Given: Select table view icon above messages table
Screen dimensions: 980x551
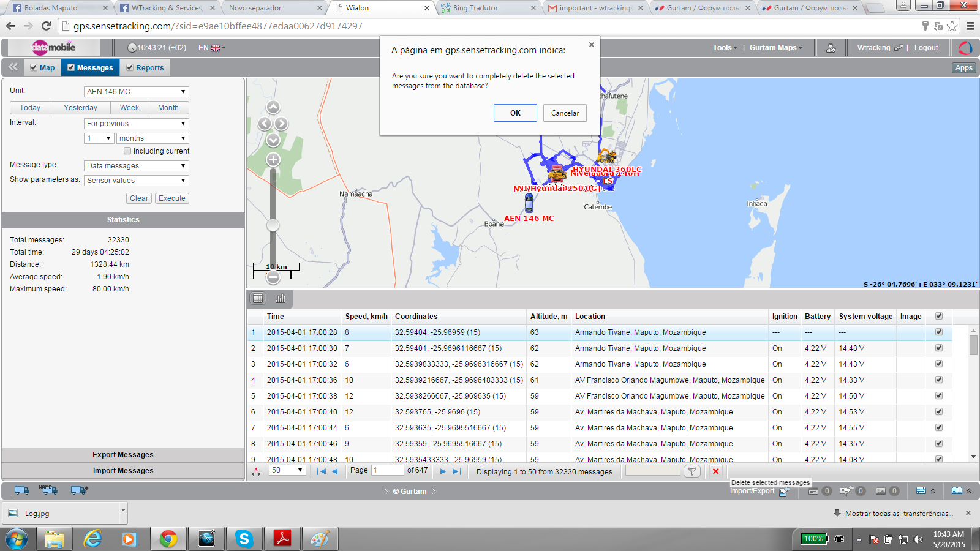Looking at the screenshot, I should coord(258,298).
